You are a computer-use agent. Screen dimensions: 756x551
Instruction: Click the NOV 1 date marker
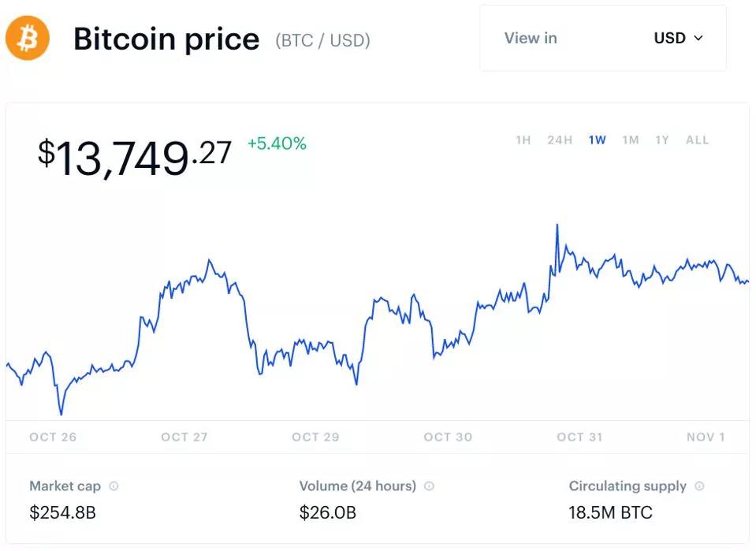click(x=705, y=437)
